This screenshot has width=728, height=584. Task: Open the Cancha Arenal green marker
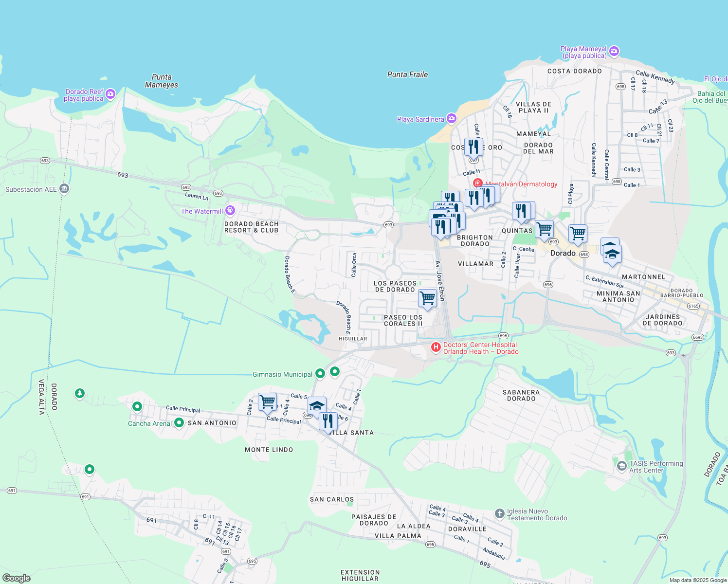tap(179, 423)
